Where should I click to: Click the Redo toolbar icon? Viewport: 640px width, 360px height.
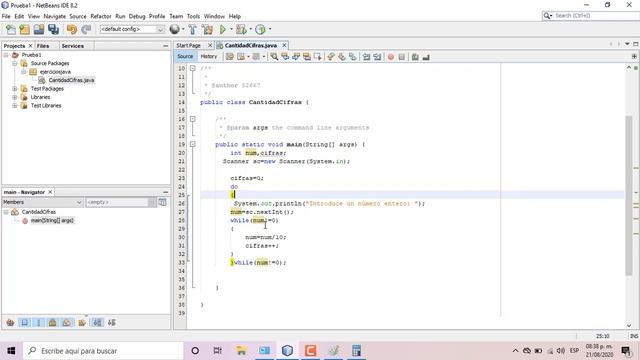click(86, 29)
